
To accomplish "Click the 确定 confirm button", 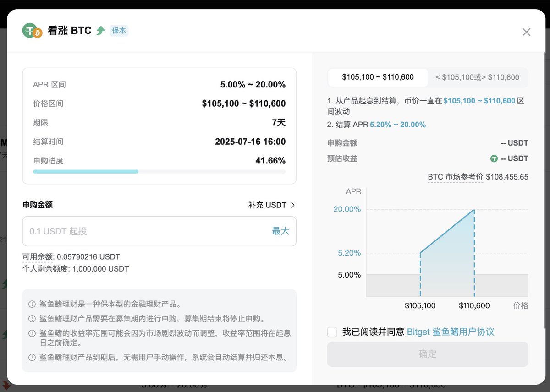I will [428, 354].
